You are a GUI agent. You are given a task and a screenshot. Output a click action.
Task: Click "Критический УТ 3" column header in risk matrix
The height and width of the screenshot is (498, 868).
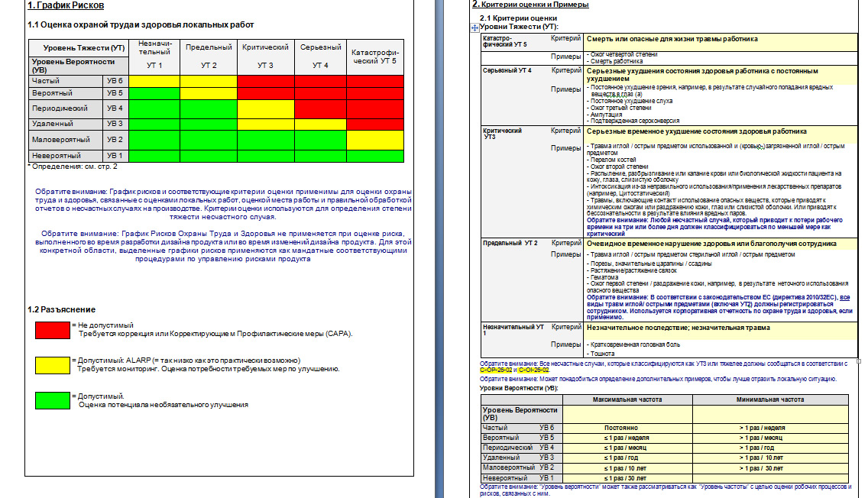265,57
